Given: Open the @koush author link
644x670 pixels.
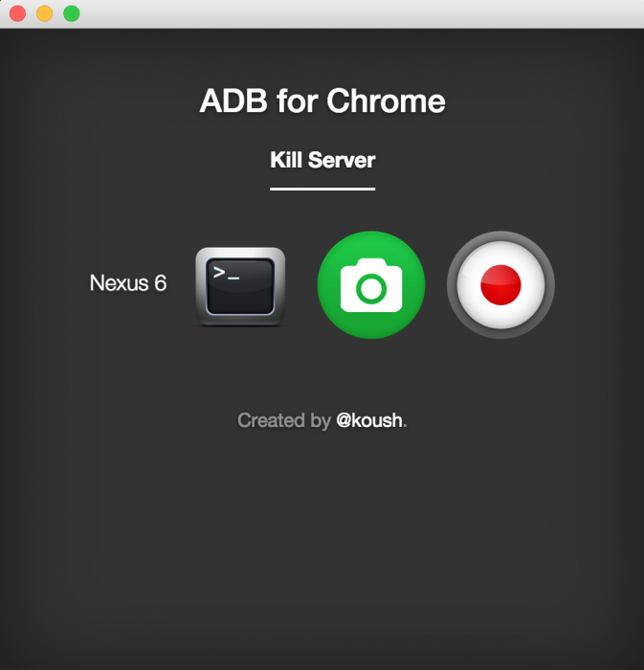Looking at the screenshot, I should coord(369,420).
